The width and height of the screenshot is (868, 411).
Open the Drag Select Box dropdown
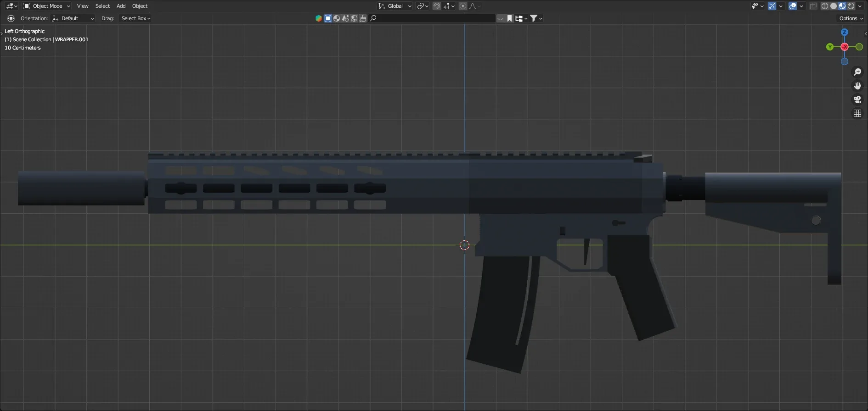pyautogui.click(x=135, y=18)
